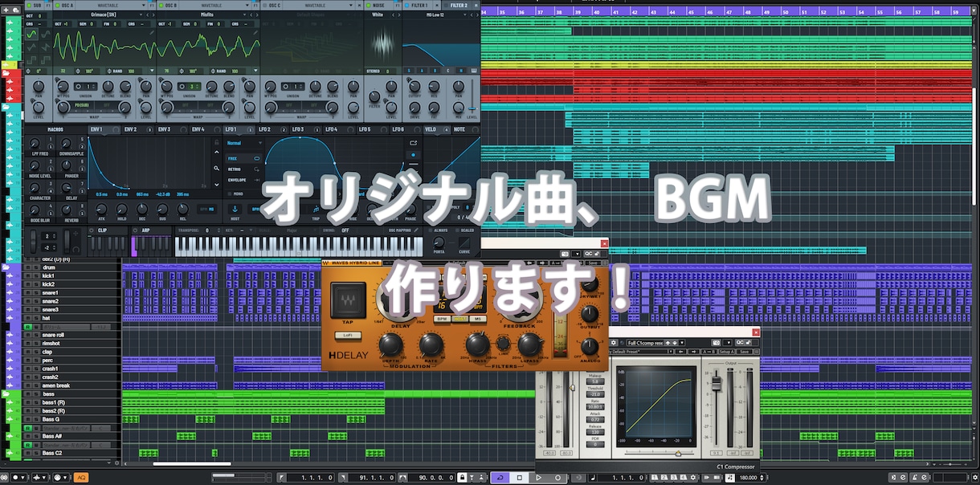Image resolution: width=980 pixels, height=485 pixels.
Task: Click the C1 Compressor output fader
Action: coord(717,383)
